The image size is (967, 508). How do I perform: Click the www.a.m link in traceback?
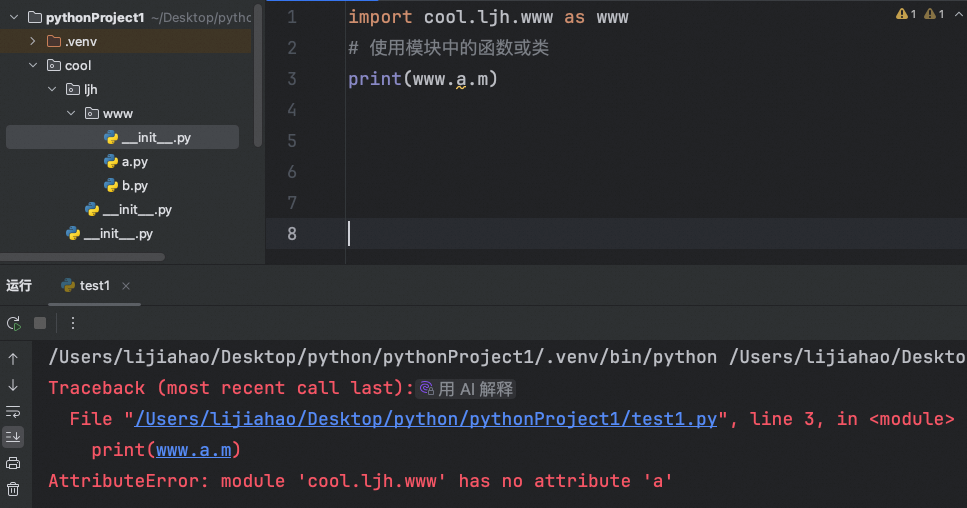tap(194, 450)
